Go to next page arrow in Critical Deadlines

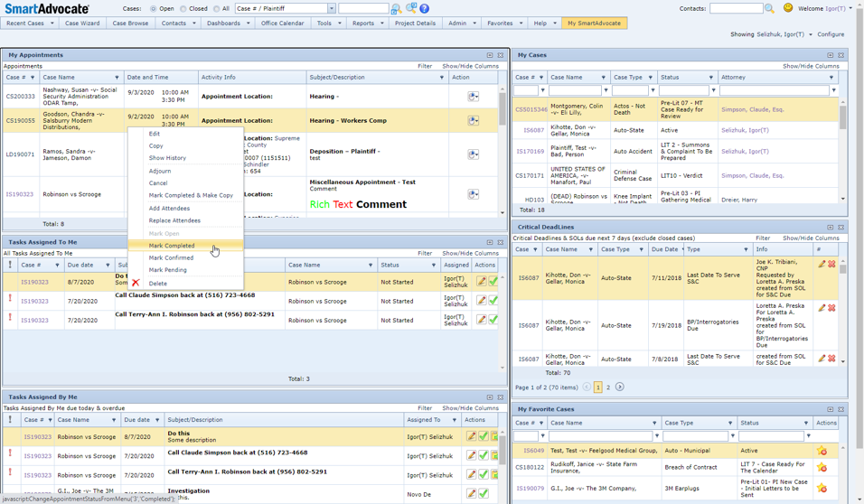[620, 387]
